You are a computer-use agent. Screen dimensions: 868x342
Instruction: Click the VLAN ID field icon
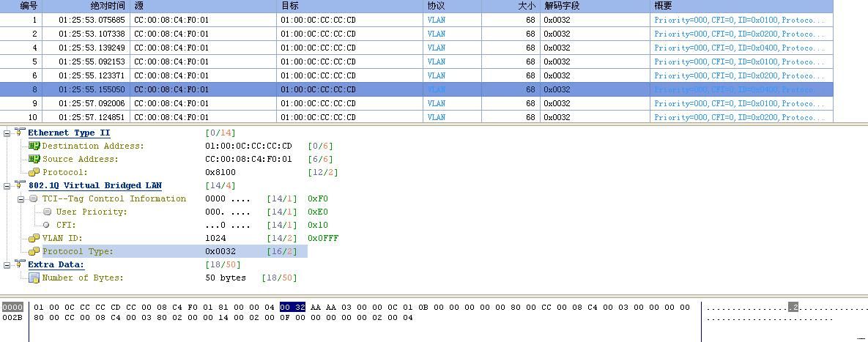pyautogui.click(x=34, y=238)
